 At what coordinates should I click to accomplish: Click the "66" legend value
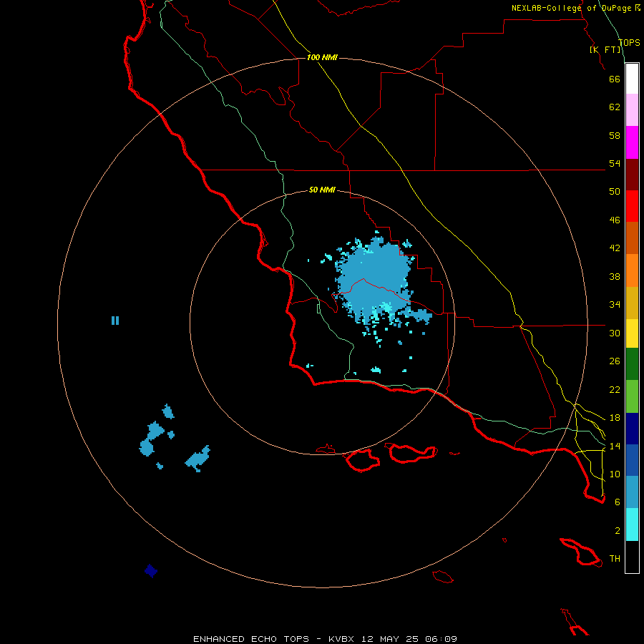click(x=615, y=79)
